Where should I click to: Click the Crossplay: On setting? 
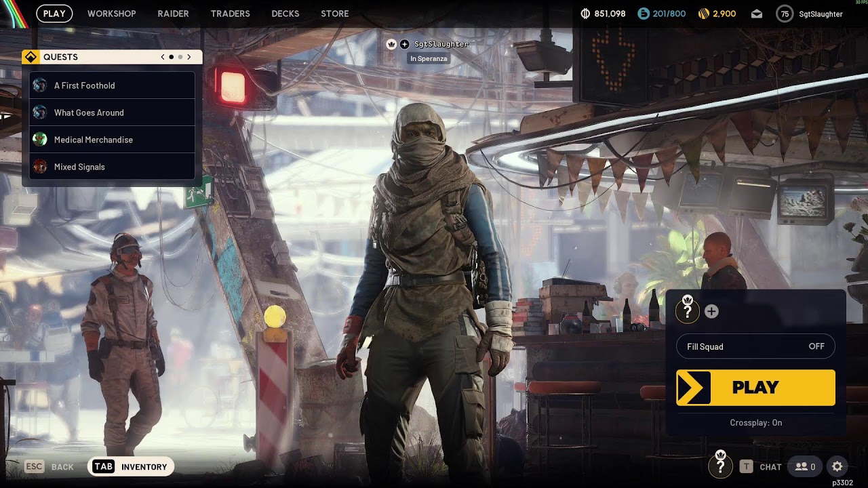pos(756,422)
